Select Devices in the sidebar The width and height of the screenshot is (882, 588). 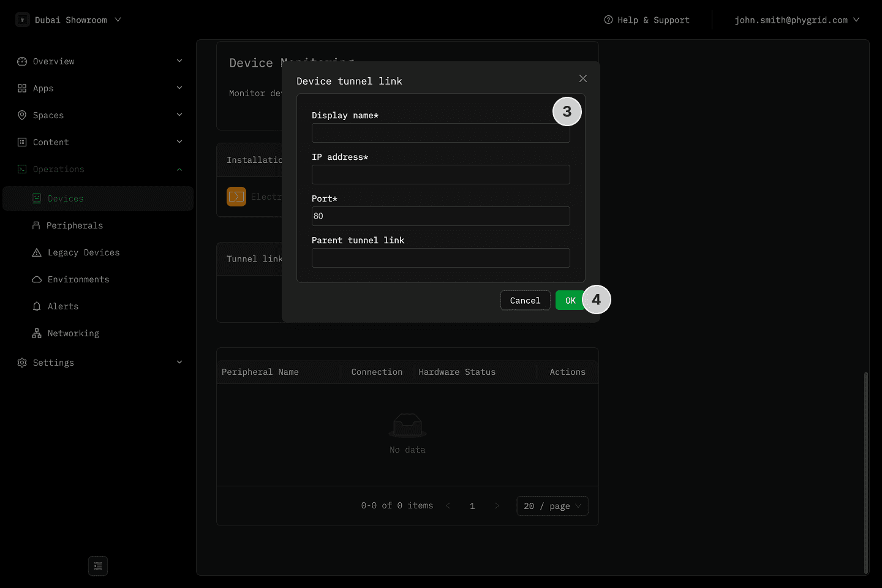click(x=98, y=198)
